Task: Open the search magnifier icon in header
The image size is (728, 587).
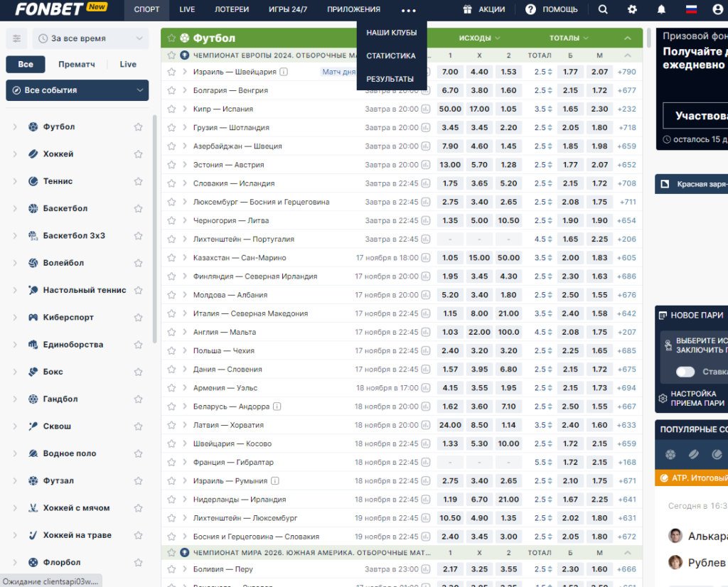Action: 603,9
